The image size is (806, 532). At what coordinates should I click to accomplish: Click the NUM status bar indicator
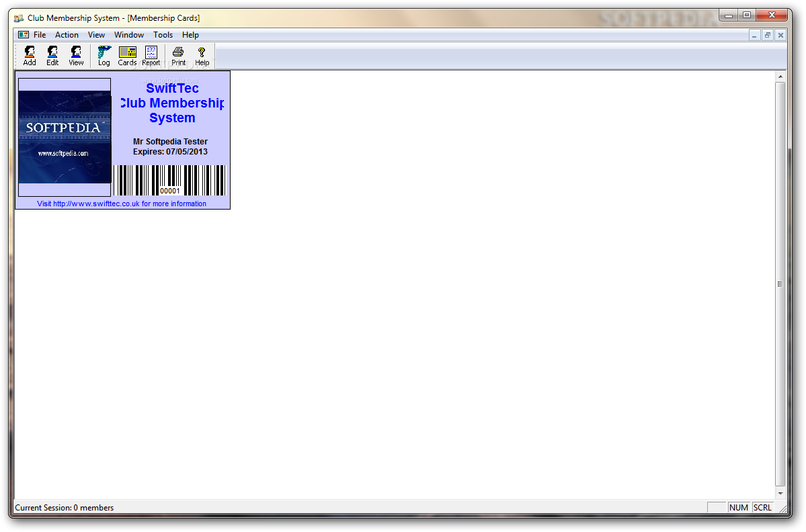[738, 508]
